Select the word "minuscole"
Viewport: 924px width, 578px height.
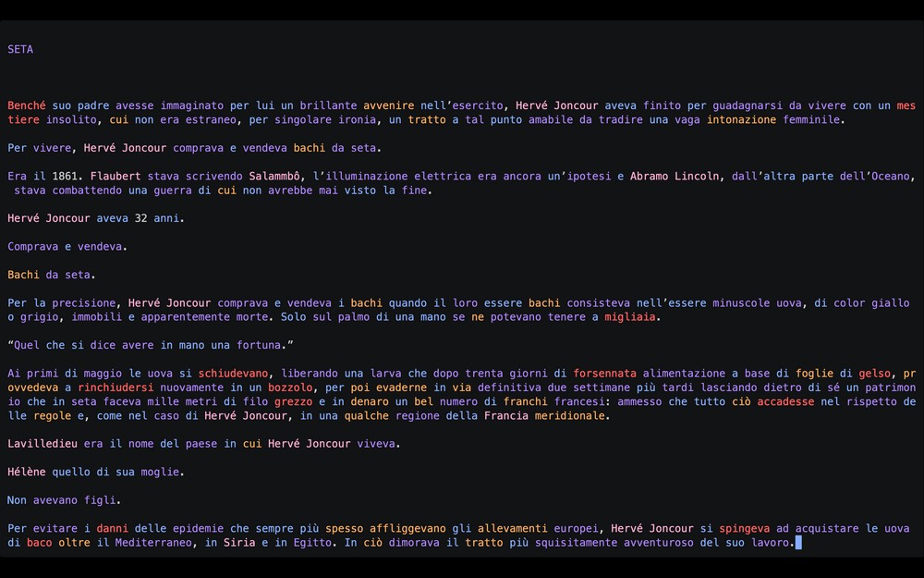[x=741, y=302]
